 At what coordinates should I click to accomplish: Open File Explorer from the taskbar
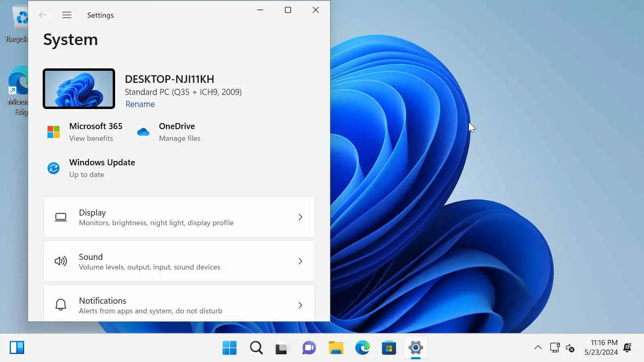336,348
